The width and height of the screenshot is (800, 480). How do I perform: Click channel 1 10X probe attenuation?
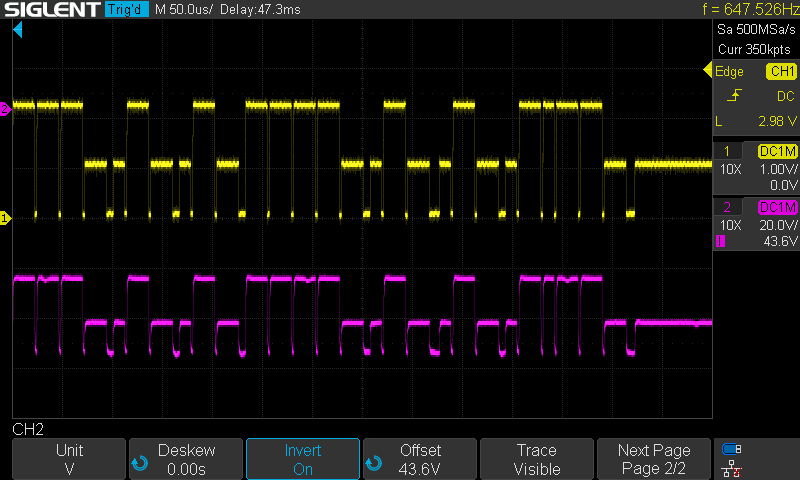(x=730, y=169)
